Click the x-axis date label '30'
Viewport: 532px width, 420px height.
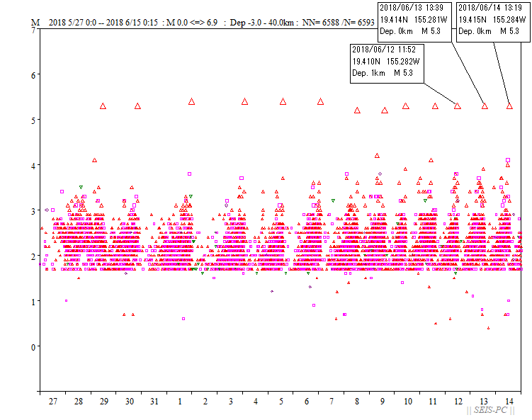(x=130, y=402)
